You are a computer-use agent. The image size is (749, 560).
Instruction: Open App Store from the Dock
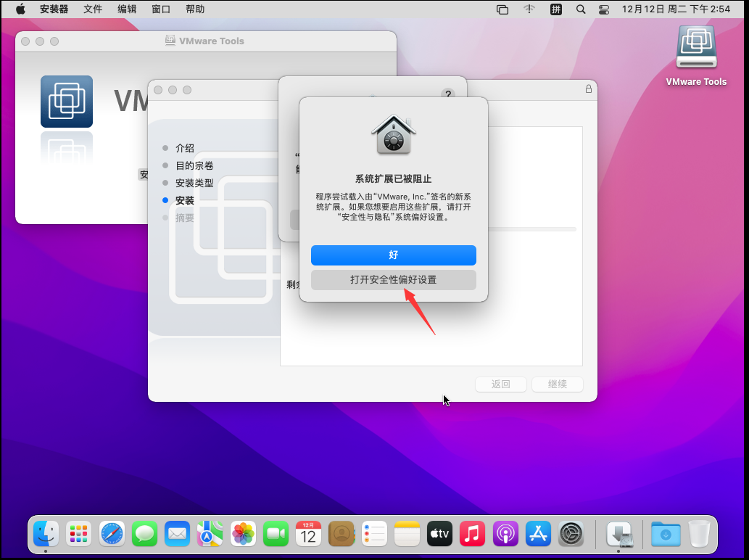coord(538,533)
